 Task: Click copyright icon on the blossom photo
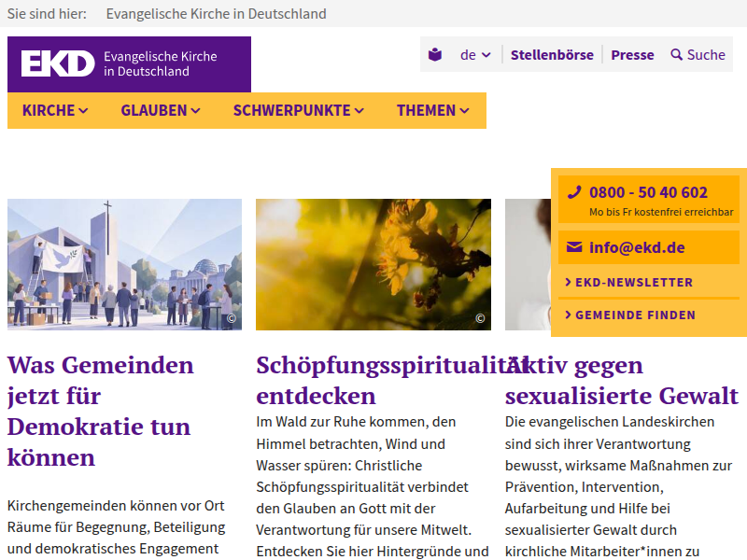tap(480, 318)
